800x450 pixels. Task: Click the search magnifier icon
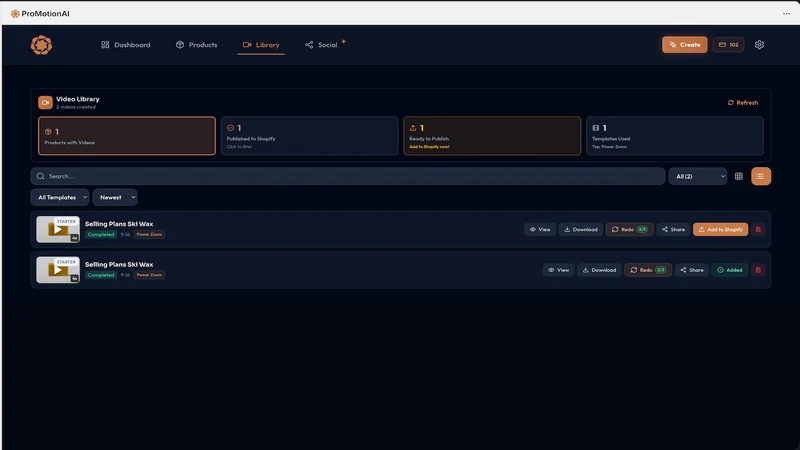point(40,176)
